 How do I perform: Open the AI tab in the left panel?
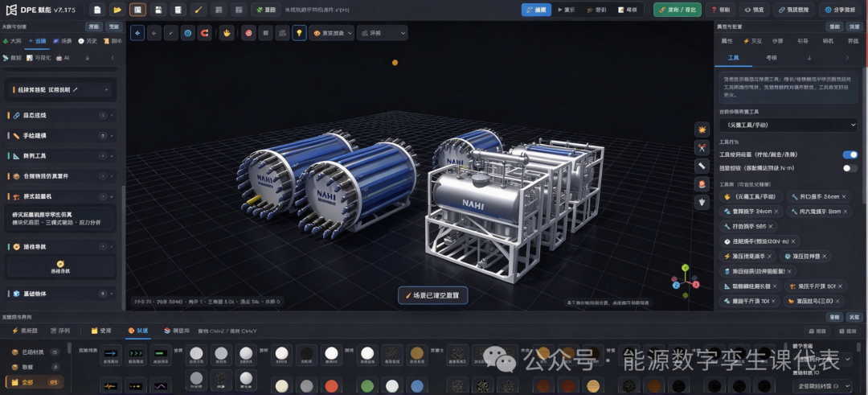pos(63,58)
